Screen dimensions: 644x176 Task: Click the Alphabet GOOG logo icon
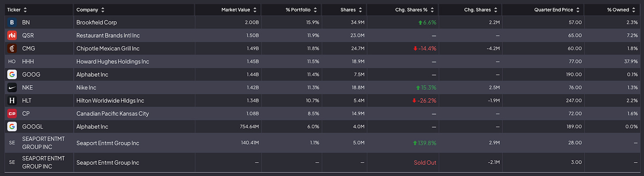tap(12, 74)
